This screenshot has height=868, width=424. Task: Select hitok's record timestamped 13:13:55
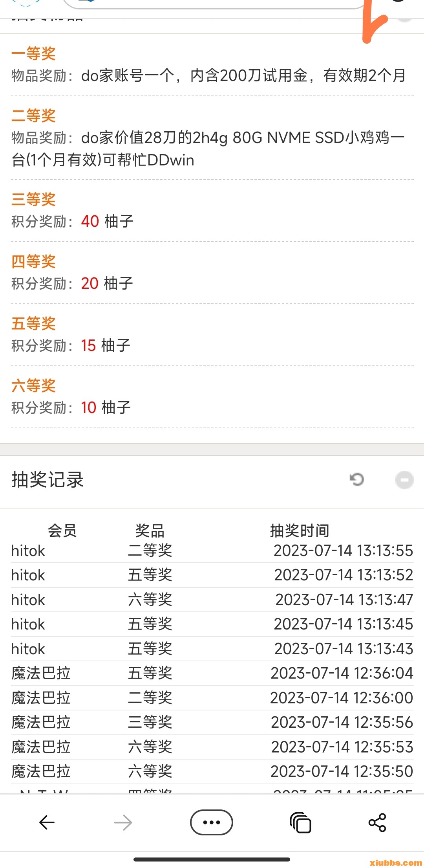tap(212, 551)
